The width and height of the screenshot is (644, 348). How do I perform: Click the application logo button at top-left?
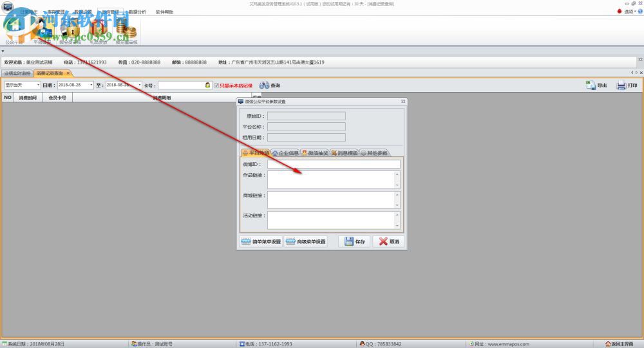8,6
